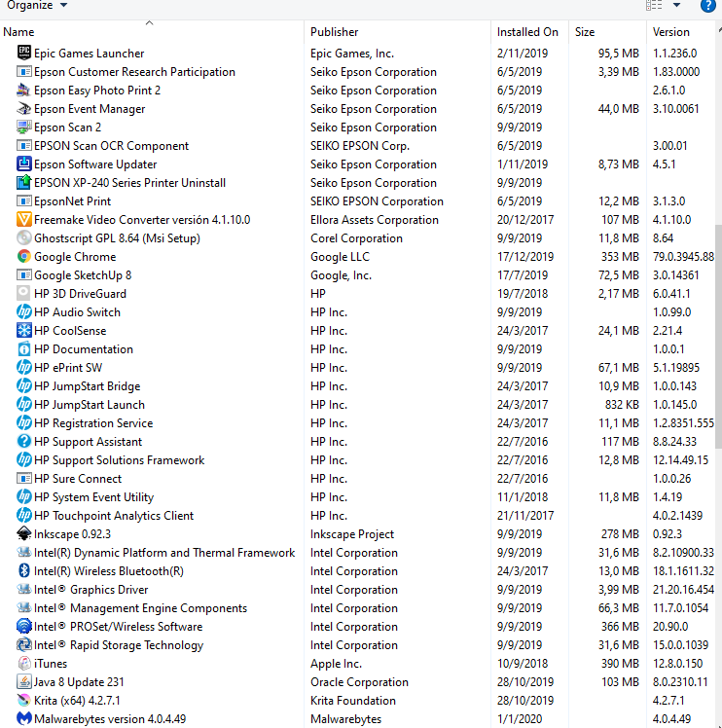Image resolution: width=722 pixels, height=728 pixels.
Task: Open the view options dropdown arrow
Action: tap(676, 5)
